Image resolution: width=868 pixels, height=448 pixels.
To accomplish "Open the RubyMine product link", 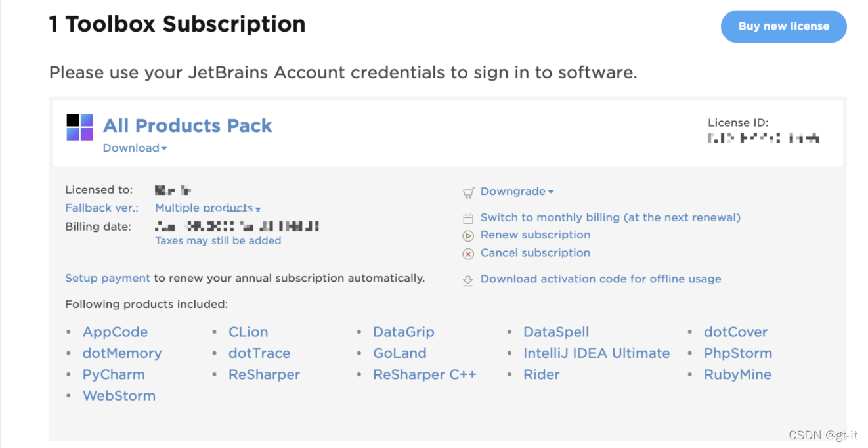I will click(x=737, y=374).
